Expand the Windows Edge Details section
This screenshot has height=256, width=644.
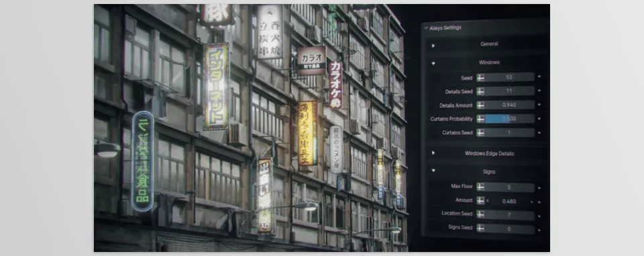(433, 153)
